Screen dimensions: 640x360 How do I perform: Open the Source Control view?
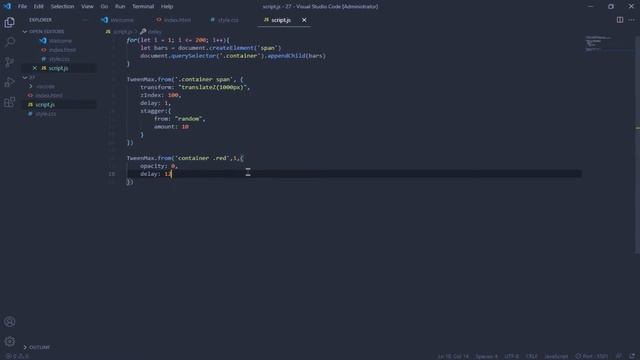coord(9,62)
